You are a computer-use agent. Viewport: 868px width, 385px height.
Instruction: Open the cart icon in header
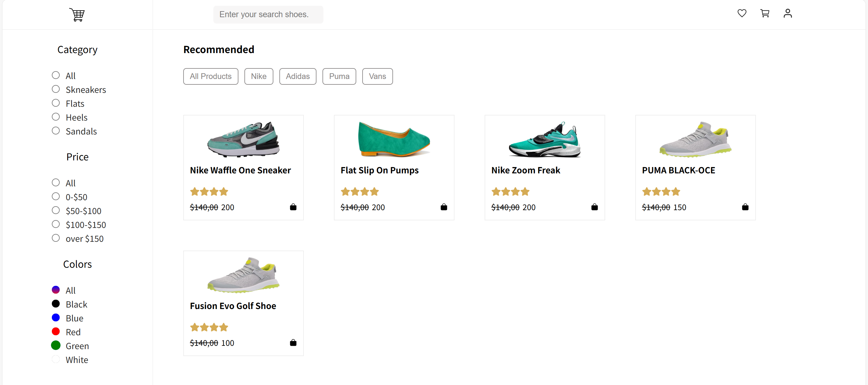click(x=765, y=14)
